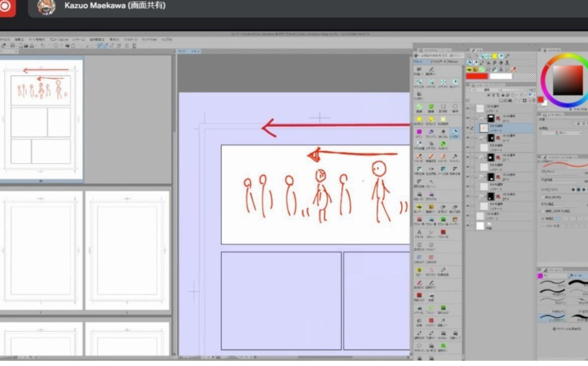Click first highlighted snap icon in top toolbar
Viewport: 588px width, 366px height.
[x=99, y=46]
